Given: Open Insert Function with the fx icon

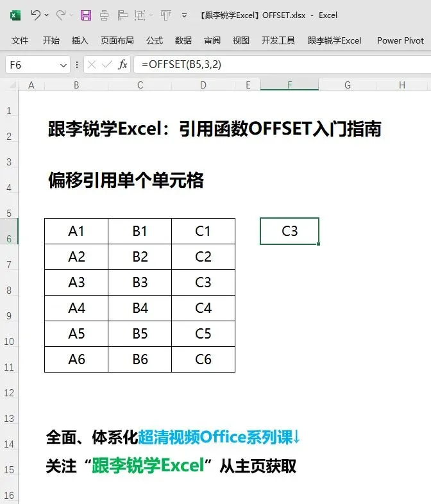Looking at the screenshot, I should tap(123, 65).
